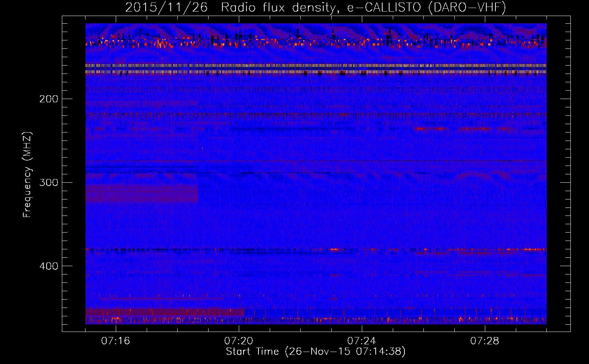Click the "400" frequency tick label
Screen dimensions: 589x364
tap(49, 266)
